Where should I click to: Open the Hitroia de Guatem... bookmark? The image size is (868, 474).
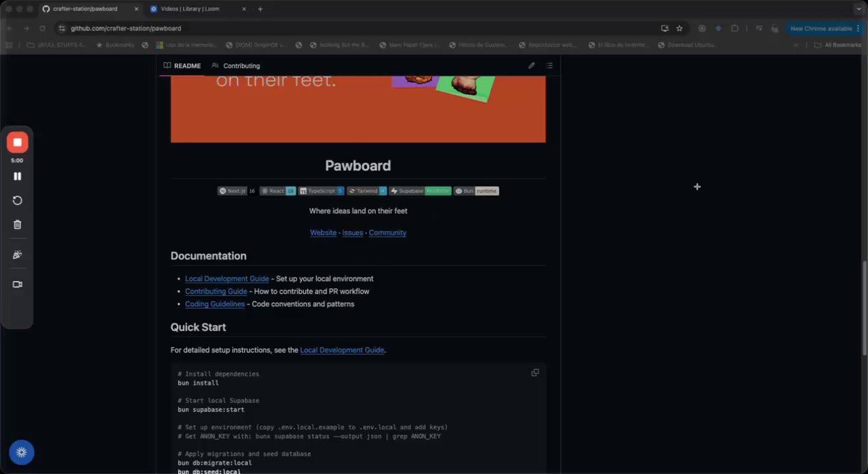tap(479, 45)
